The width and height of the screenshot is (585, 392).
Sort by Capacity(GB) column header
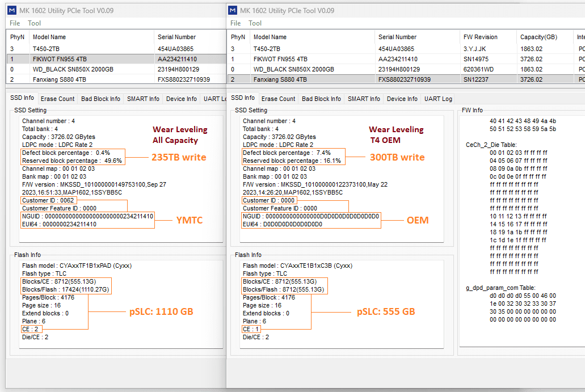[x=545, y=37]
